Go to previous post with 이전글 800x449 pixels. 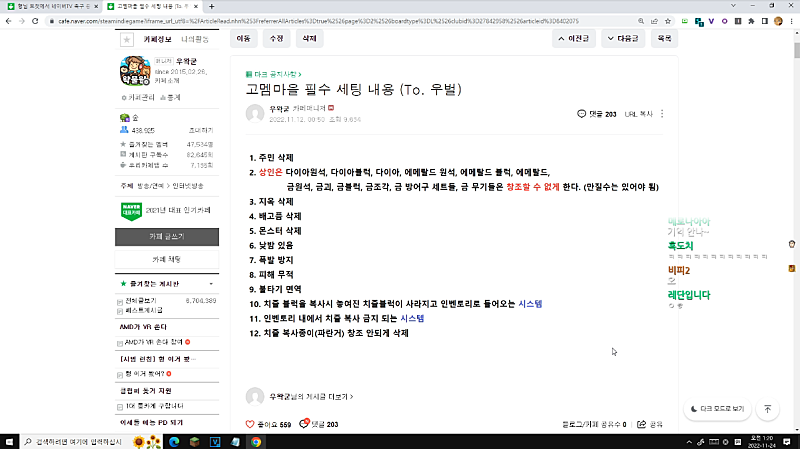tap(573, 39)
